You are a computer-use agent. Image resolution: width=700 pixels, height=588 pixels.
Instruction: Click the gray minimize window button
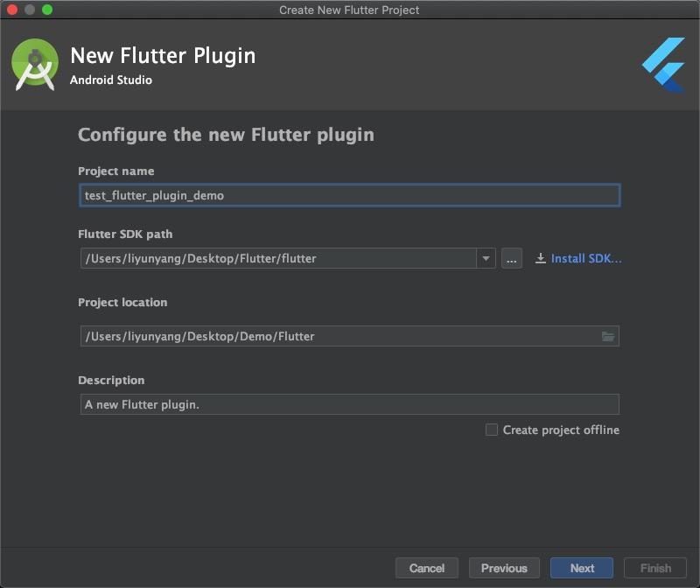(x=30, y=10)
